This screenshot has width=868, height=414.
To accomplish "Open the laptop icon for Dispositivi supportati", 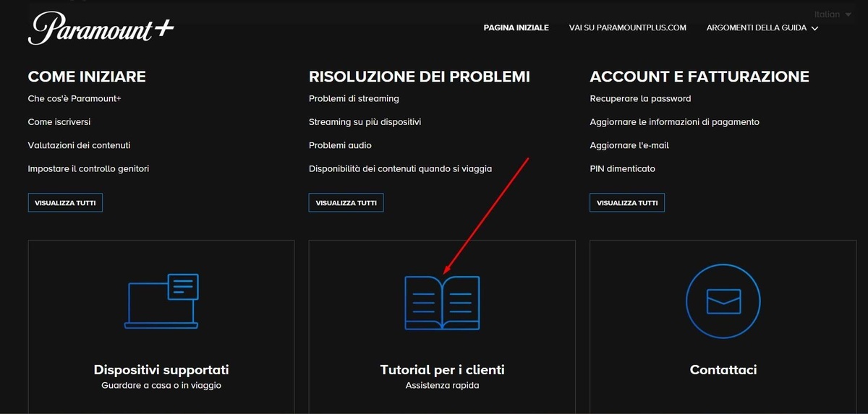I will tap(161, 301).
